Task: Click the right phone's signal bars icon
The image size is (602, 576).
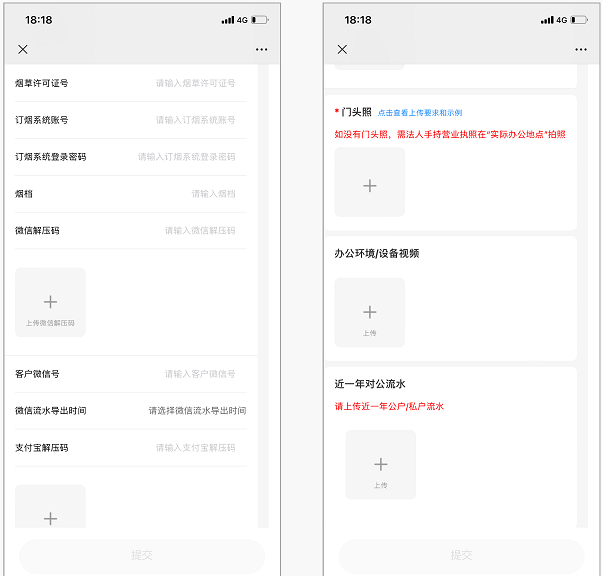Action: (547, 20)
